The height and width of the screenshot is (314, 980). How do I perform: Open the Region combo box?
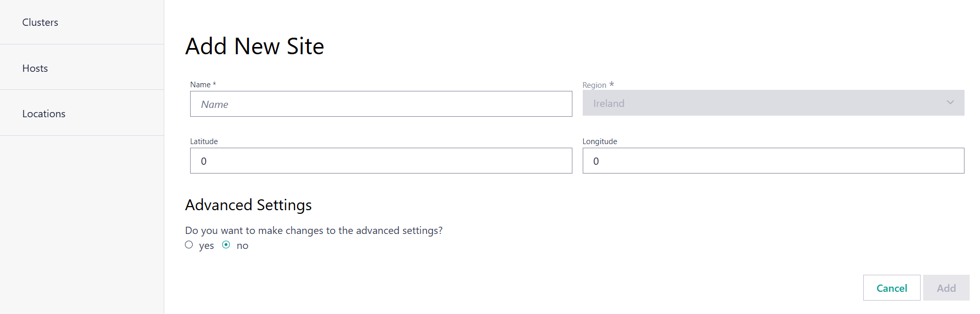[772, 103]
